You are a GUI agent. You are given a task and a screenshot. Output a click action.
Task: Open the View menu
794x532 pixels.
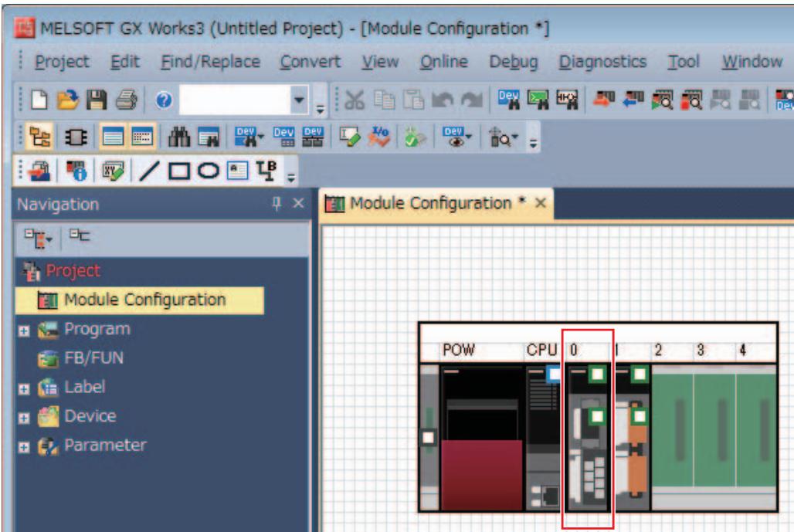380,62
